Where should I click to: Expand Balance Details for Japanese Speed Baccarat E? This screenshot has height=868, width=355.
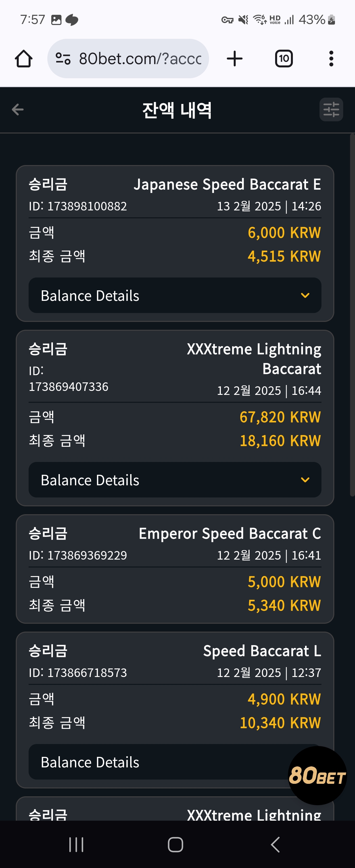pos(175,295)
